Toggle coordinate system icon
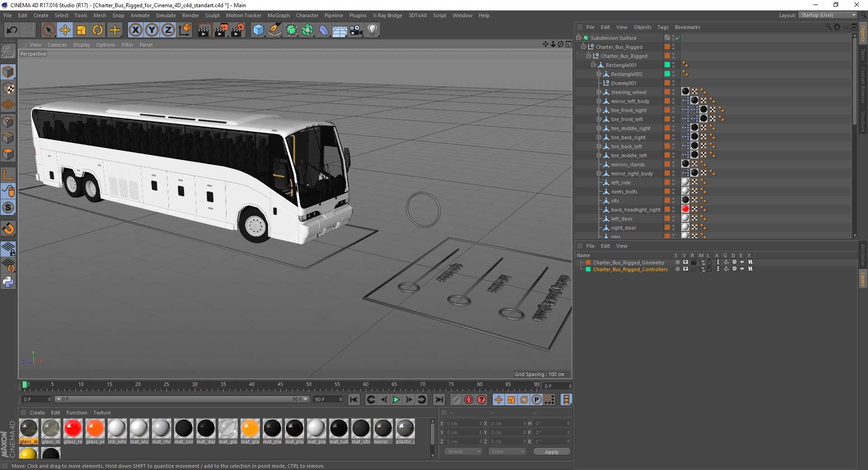The height and width of the screenshot is (470, 868). tap(185, 30)
